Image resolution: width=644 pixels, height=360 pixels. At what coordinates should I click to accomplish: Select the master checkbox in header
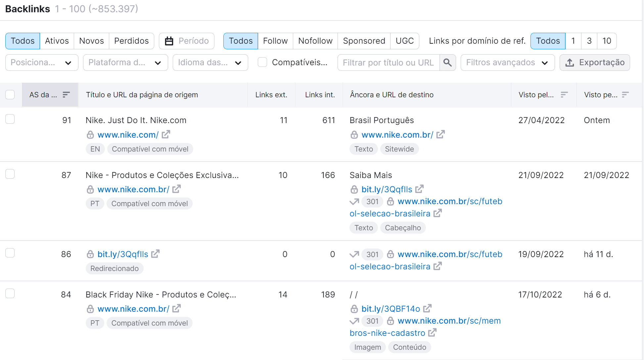pyautogui.click(x=10, y=94)
